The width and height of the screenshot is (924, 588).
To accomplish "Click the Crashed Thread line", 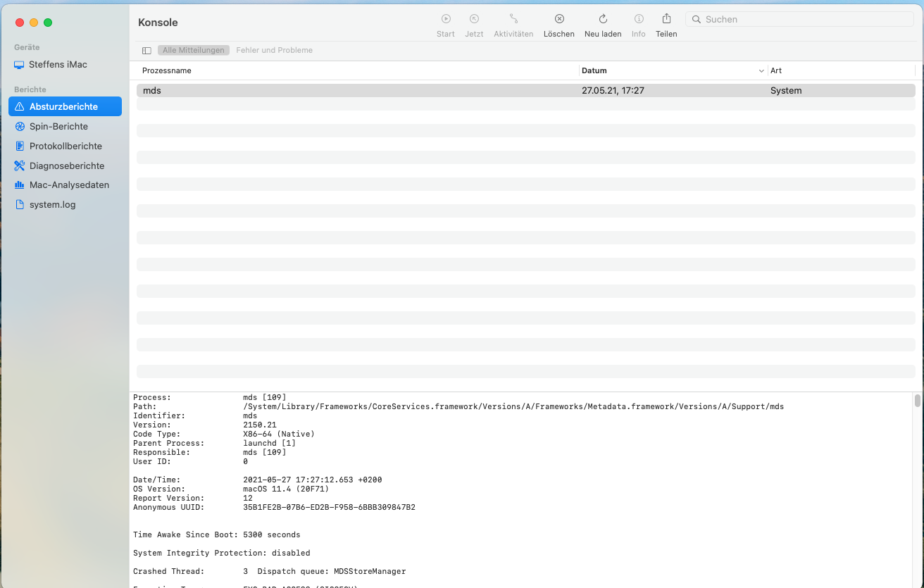I will [x=270, y=571].
